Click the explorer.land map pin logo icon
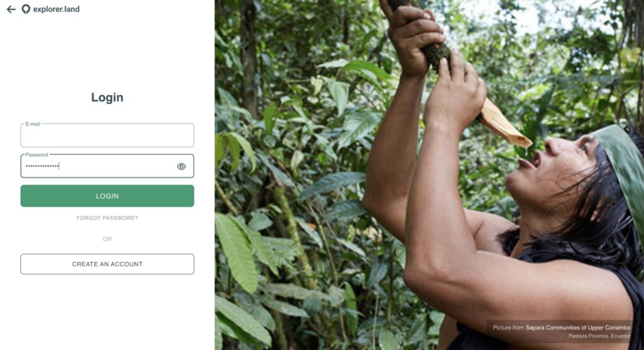This screenshot has width=644, height=350. click(x=26, y=9)
